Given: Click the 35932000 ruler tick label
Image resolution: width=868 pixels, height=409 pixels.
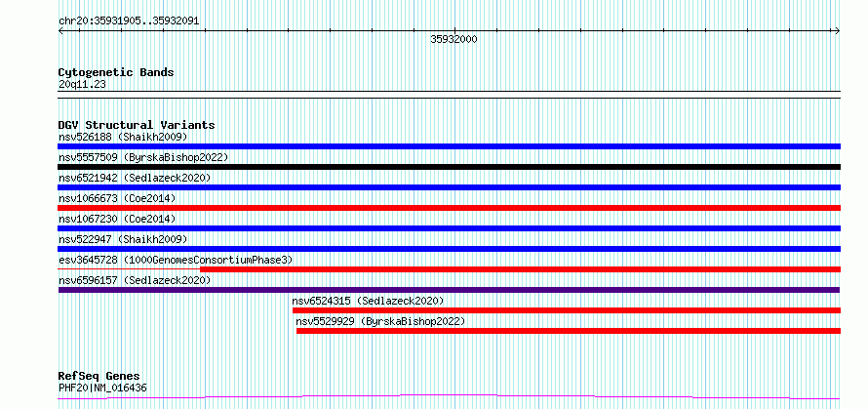Looking at the screenshot, I should pos(454,39).
